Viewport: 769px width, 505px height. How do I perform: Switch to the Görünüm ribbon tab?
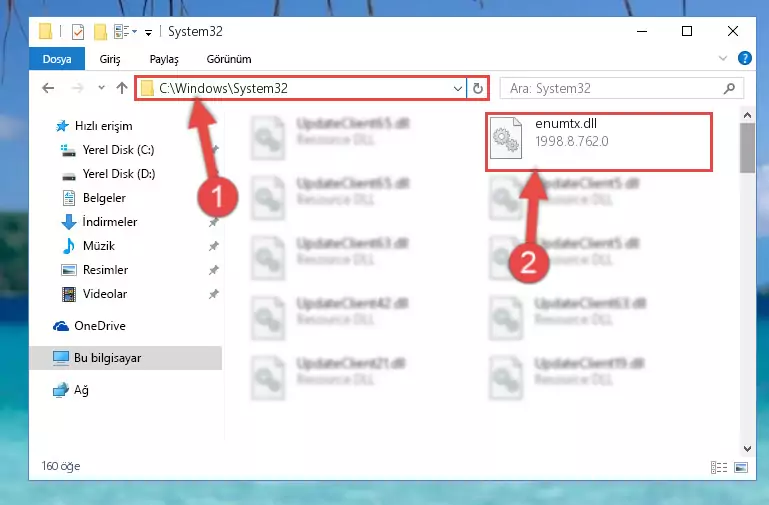point(229,59)
